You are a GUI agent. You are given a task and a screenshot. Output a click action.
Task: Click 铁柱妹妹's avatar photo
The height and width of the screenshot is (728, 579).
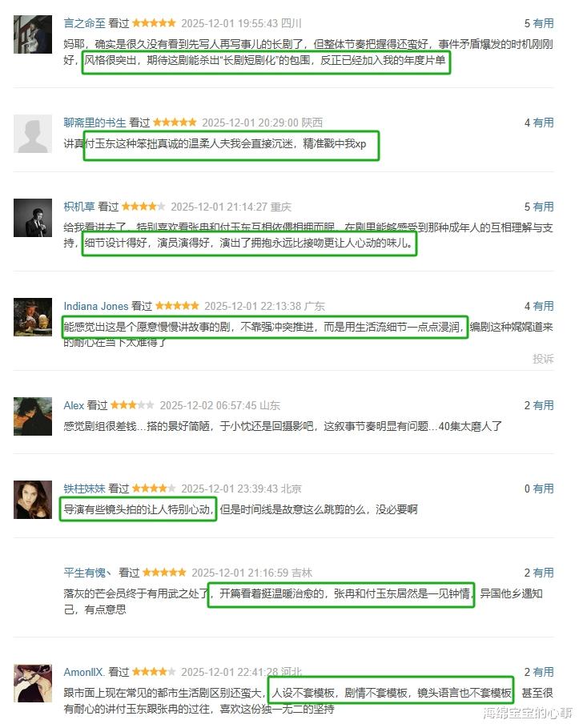point(33,500)
